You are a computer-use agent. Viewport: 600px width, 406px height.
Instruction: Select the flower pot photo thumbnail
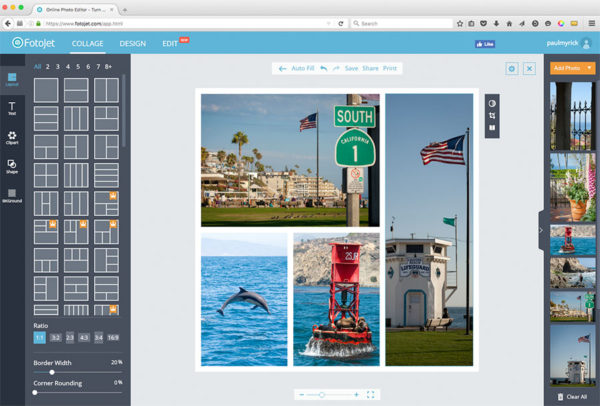[x=572, y=187]
